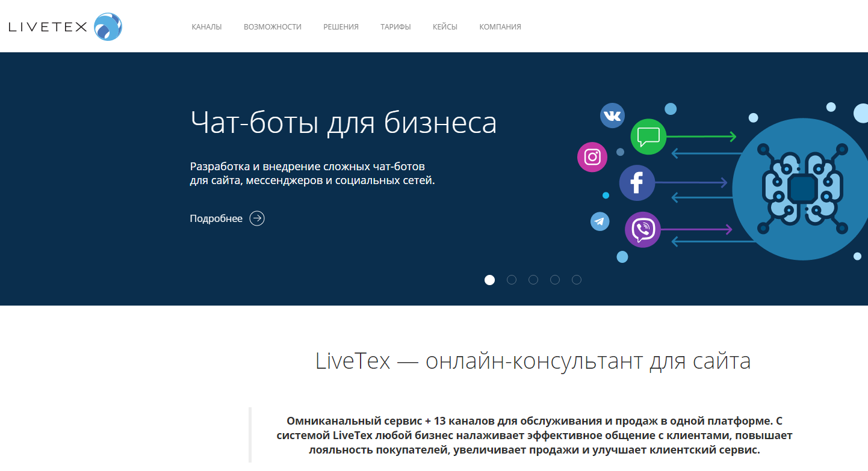
Task: Open the Кейсы section
Action: pos(445,27)
